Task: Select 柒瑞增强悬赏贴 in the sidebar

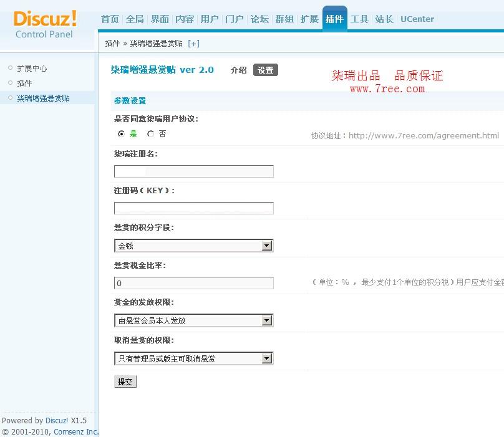Action: 43,98
